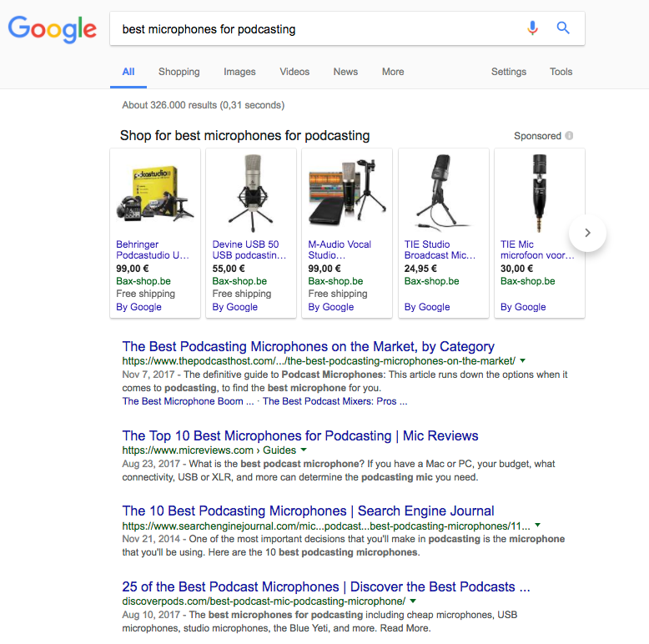
Task: Open the TIE Studio Broadcast Mic image
Action: coord(443,194)
